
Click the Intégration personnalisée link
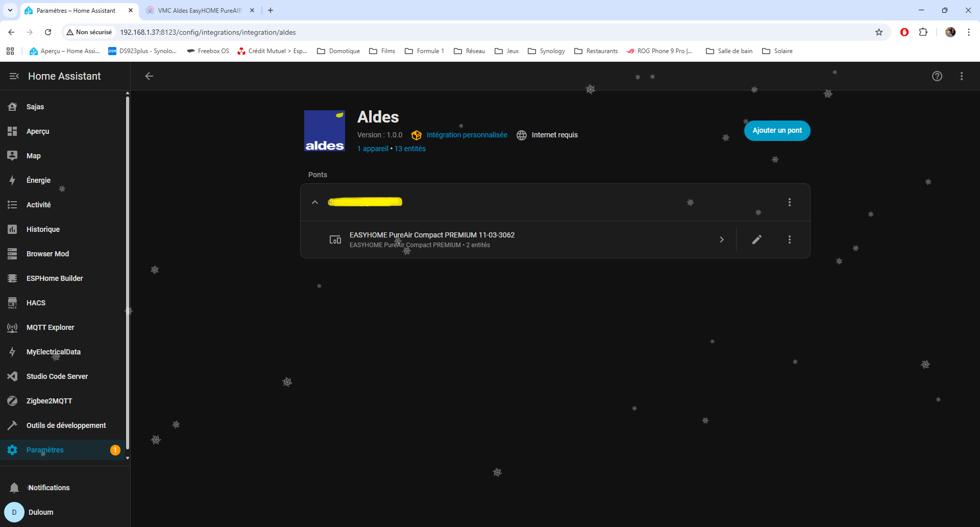[467, 135]
